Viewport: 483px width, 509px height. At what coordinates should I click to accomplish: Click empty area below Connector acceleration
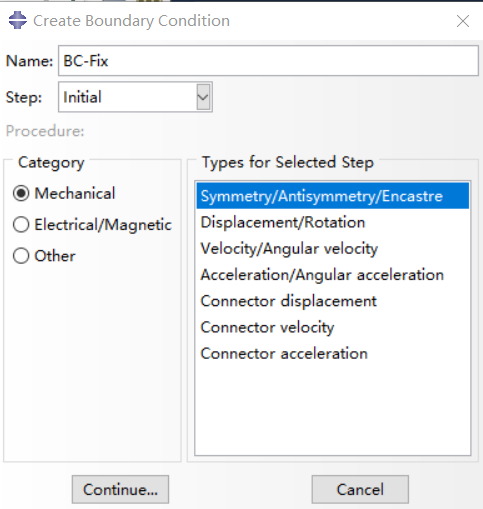point(333,410)
